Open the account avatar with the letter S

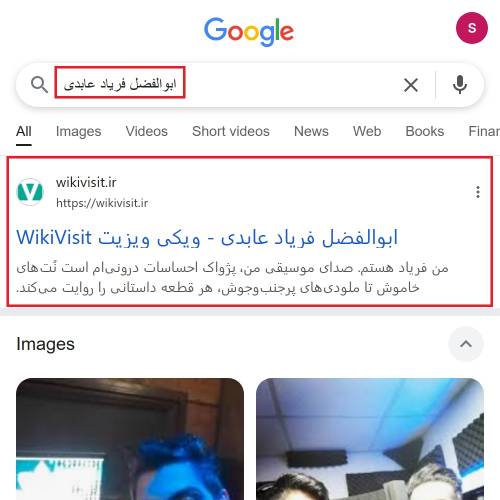click(x=472, y=28)
